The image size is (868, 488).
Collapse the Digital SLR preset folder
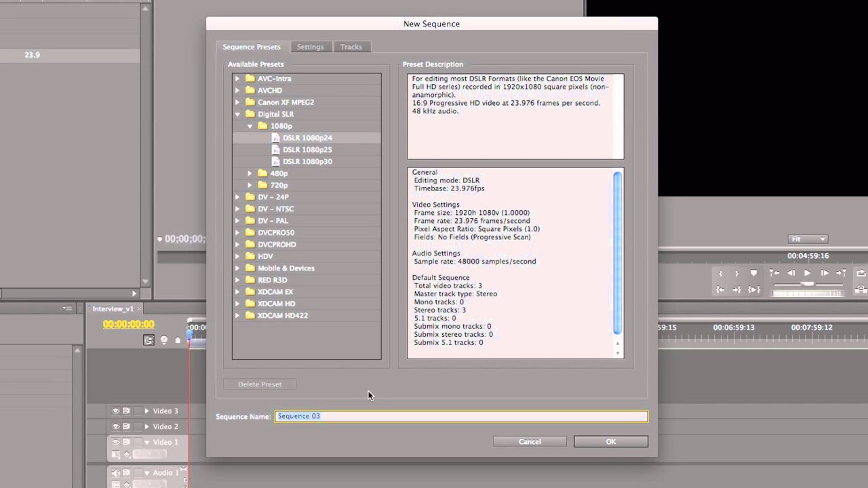coord(237,114)
